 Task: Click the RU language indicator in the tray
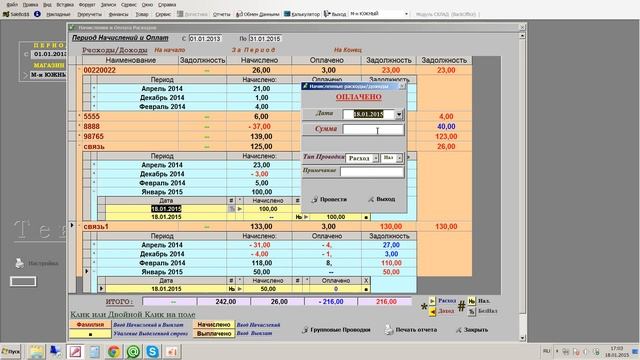coord(547,351)
